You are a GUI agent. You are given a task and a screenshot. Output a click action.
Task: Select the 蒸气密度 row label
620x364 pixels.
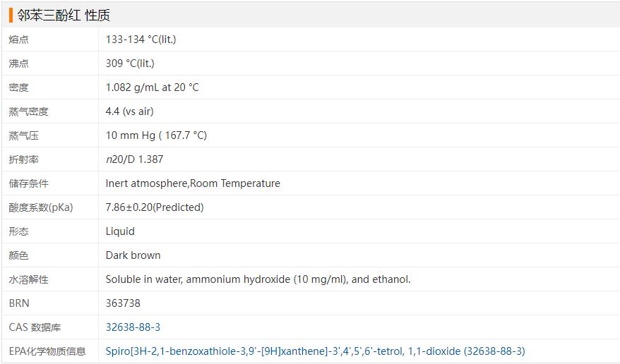click(29, 111)
